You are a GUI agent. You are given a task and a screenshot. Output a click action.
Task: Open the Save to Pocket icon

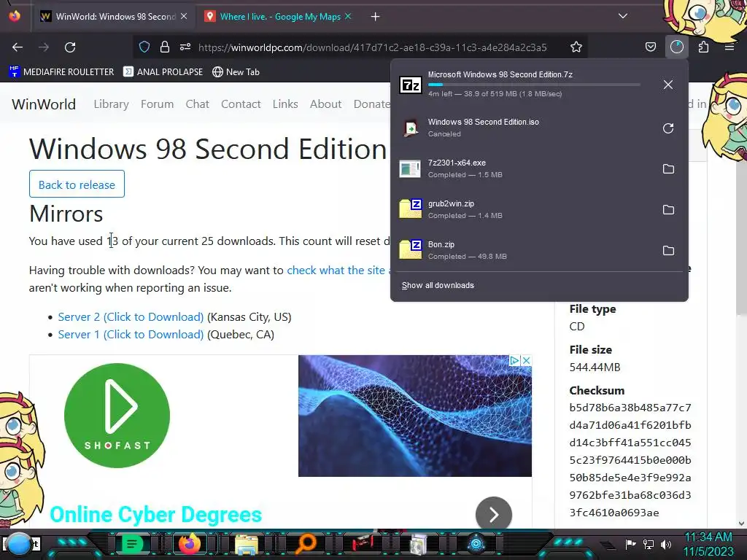(650, 47)
